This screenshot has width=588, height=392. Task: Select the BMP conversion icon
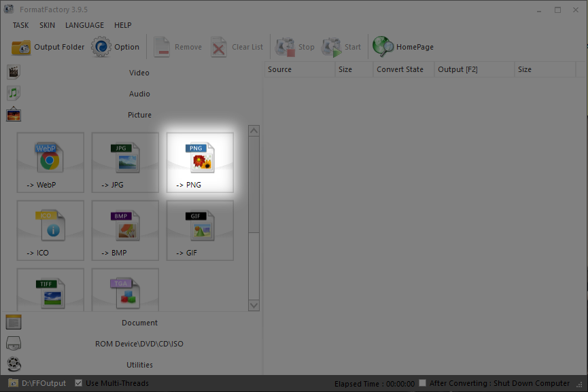[x=125, y=230]
